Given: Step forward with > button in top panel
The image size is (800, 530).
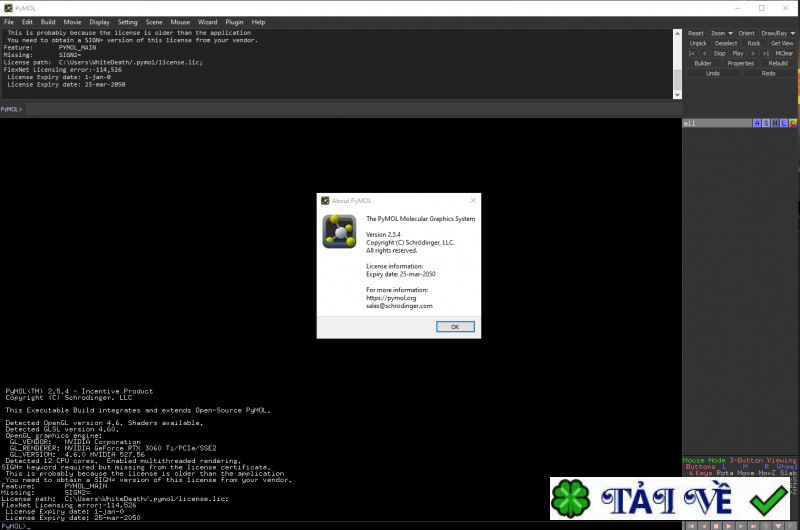Looking at the screenshot, I should click(753, 54).
